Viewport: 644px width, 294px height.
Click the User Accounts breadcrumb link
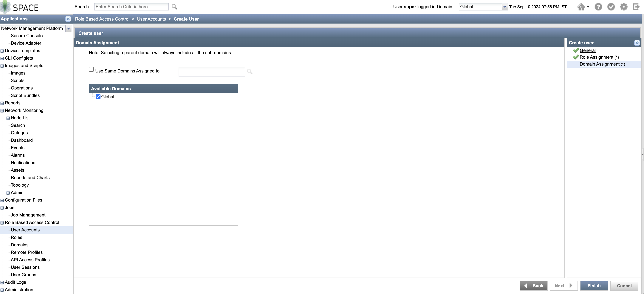[x=151, y=19]
